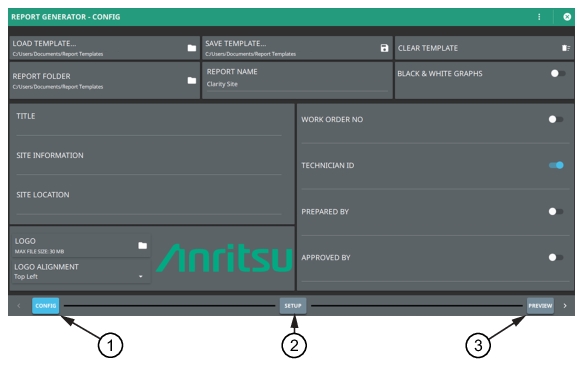Enable the Work Order No switch

click(x=555, y=119)
